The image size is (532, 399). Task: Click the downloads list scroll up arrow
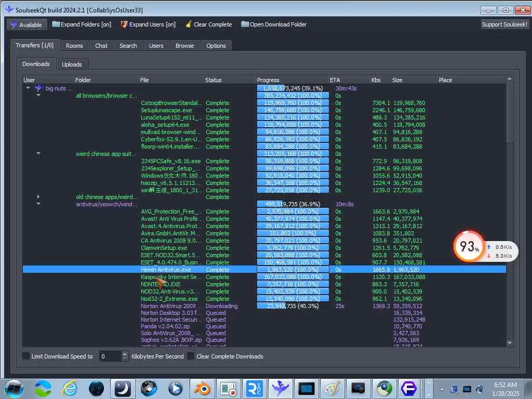coord(509,79)
